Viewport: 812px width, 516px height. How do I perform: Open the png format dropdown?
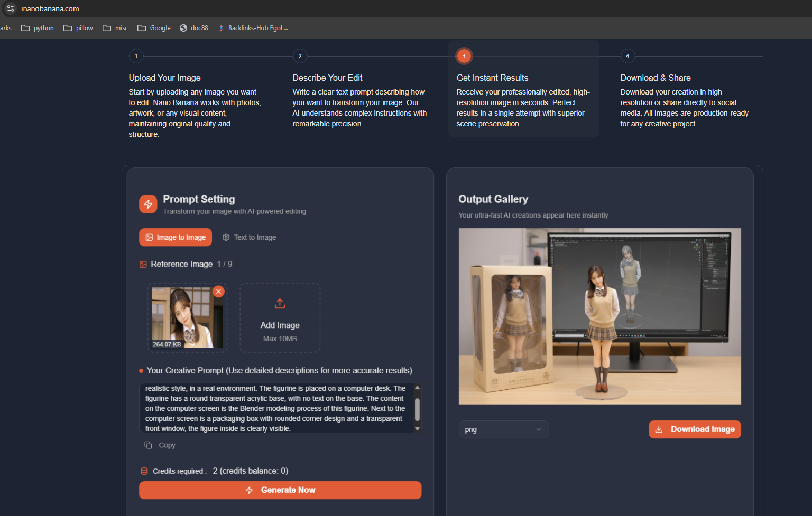503,429
